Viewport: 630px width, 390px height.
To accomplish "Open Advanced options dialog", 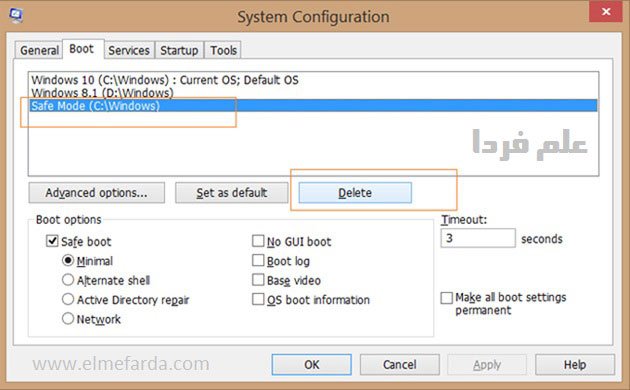I will click(96, 193).
